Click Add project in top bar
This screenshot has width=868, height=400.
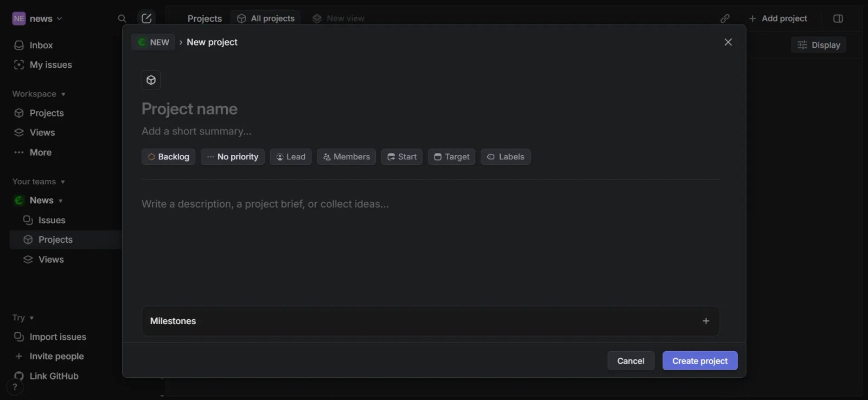coord(777,18)
